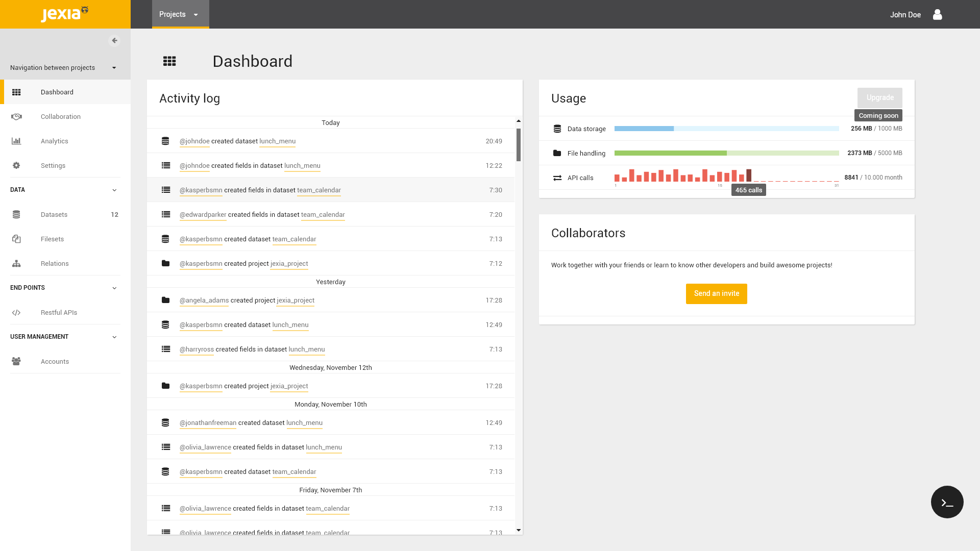
Task: Open @edwardparker user link in activity log
Action: (203, 215)
